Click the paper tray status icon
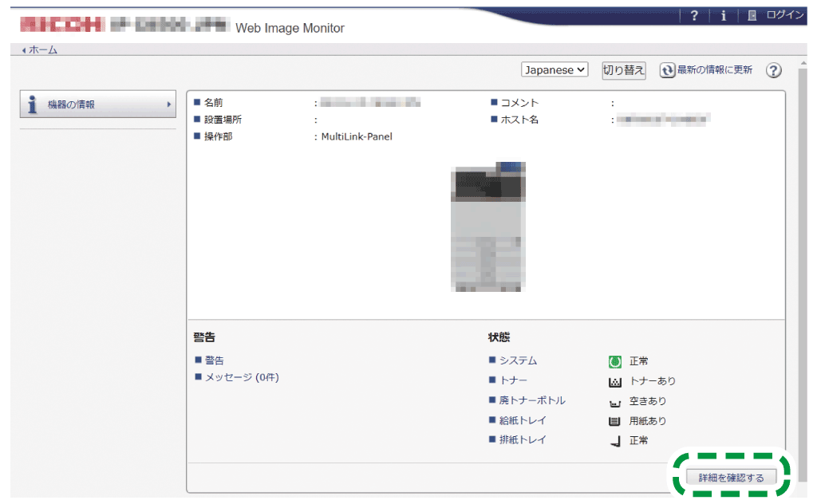 (614, 421)
